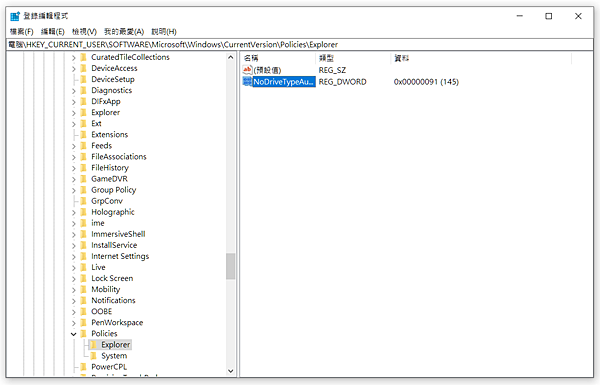600x385 pixels.
Task: Click the NoDriveTypeAutoRun DWORD value icon
Action: pyautogui.click(x=247, y=82)
